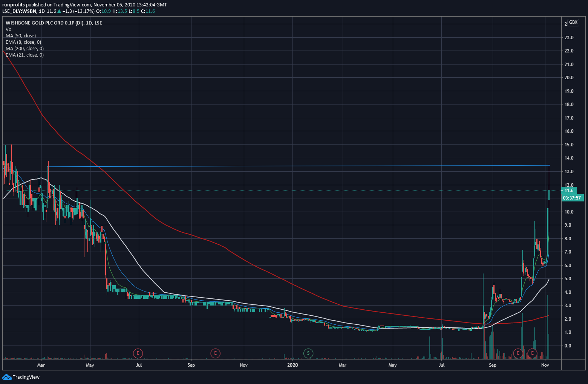Open the green S split marker near 2020
The width and height of the screenshot is (588, 384).
(308, 353)
